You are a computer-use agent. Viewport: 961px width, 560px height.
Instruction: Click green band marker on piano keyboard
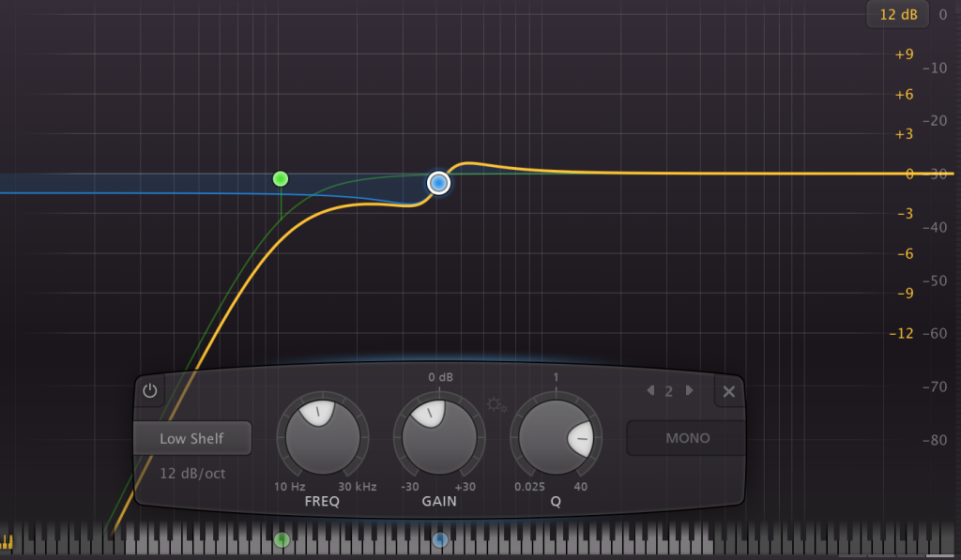[x=282, y=539]
